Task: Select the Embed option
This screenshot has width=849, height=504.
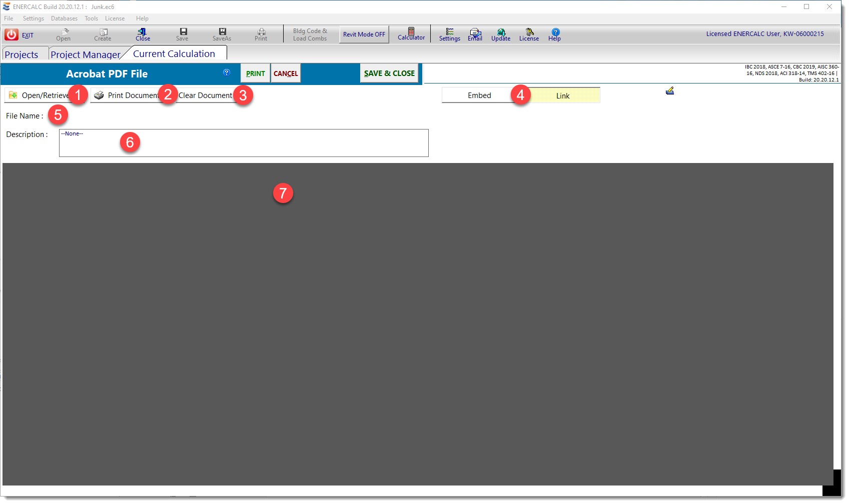Action: pos(479,95)
